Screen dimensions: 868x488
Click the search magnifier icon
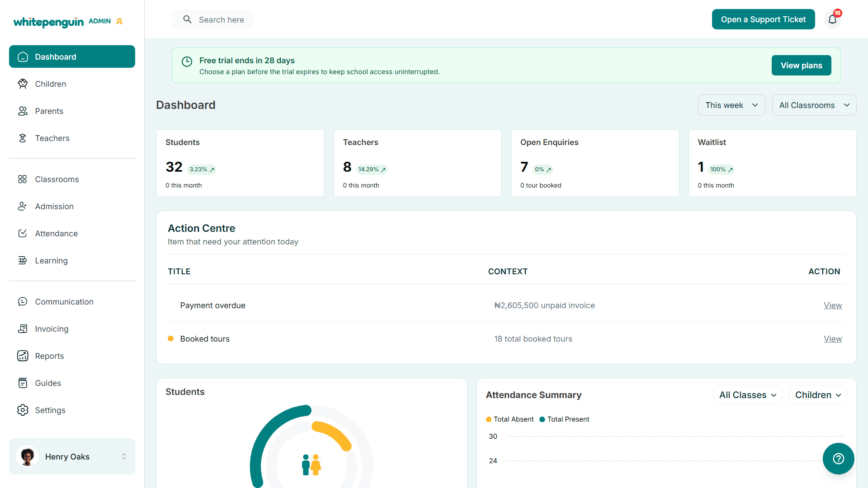coord(187,19)
